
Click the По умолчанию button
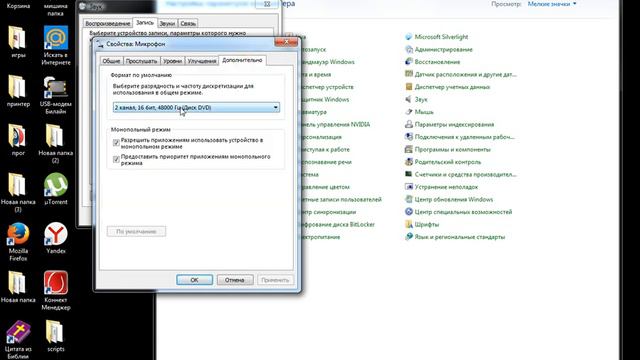[x=136, y=231]
